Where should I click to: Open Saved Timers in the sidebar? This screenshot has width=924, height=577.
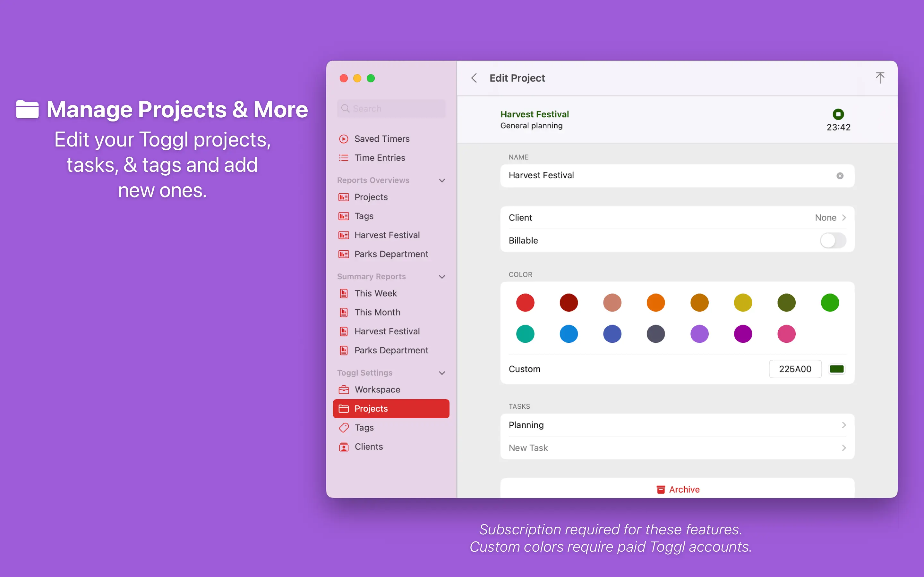coord(381,138)
